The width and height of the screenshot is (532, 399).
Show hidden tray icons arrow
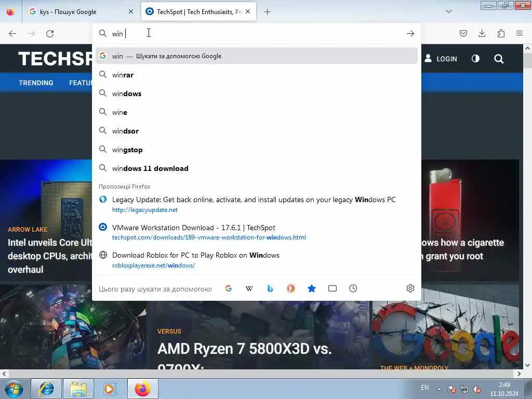pyautogui.click(x=439, y=389)
